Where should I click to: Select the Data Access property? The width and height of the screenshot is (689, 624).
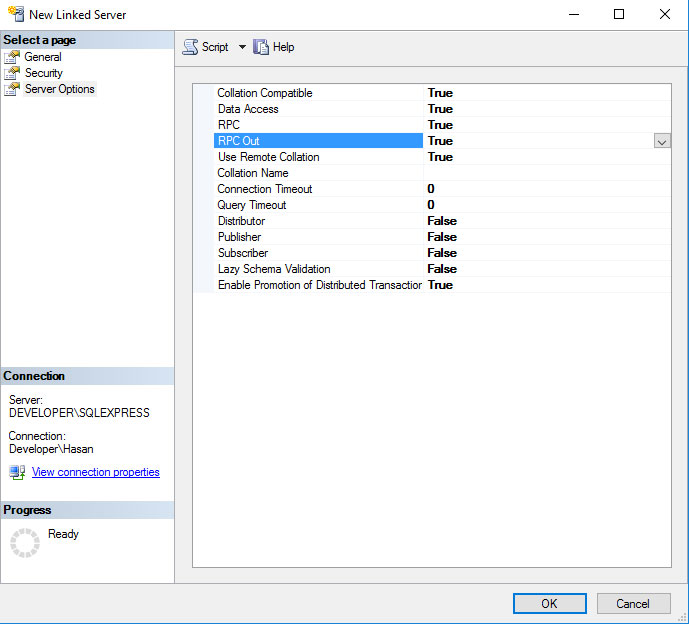[442, 109]
